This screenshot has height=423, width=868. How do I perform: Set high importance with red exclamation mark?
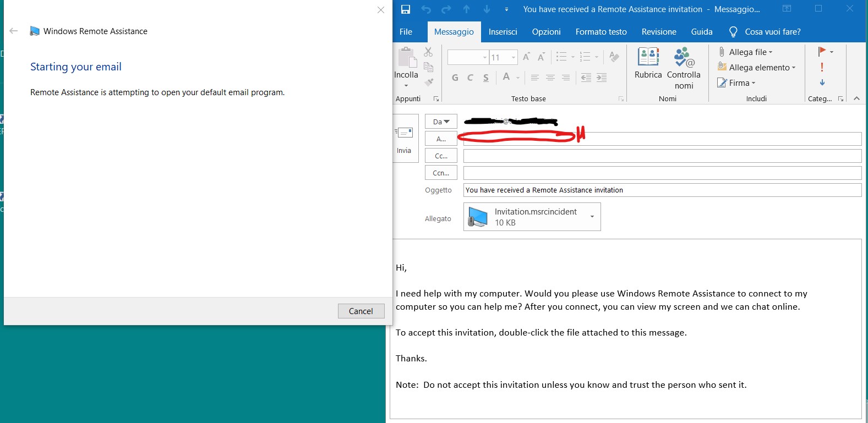(822, 67)
